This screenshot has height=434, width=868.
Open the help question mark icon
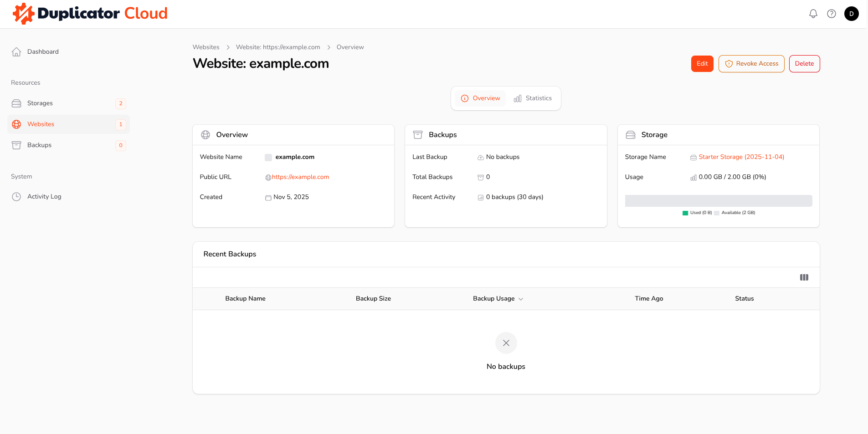click(832, 14)
